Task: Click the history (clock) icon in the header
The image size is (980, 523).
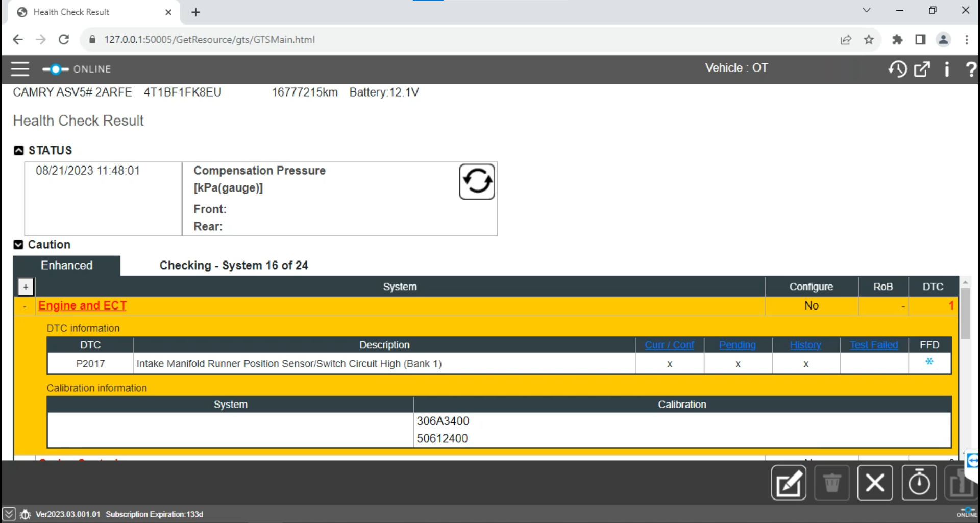Action: (x=898, y=69)
